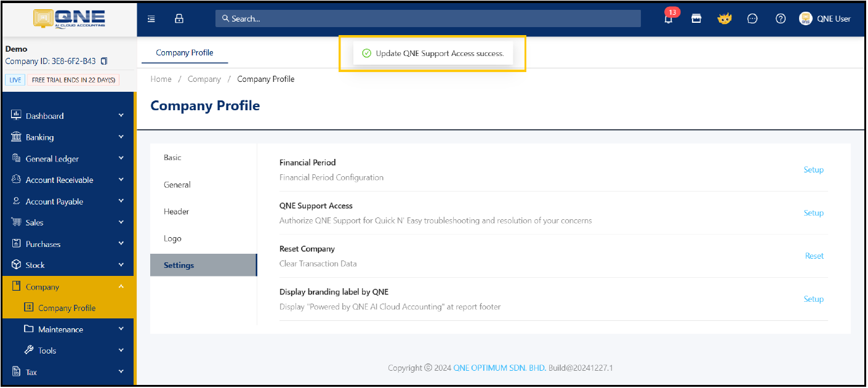The image size is (868, 388).
Task: Click the Free Trial Ends badge
Action: (x=73, y=80)
